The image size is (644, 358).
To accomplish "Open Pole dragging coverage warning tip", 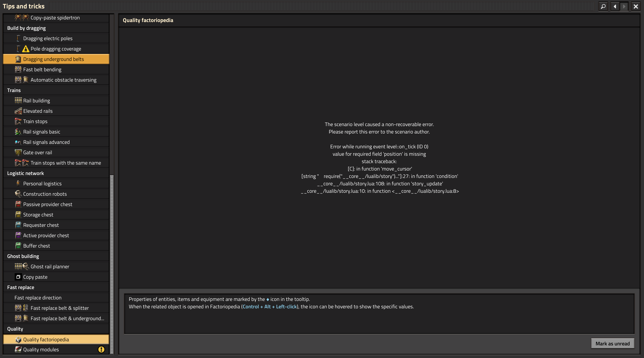I will click(x=56, y=49).
